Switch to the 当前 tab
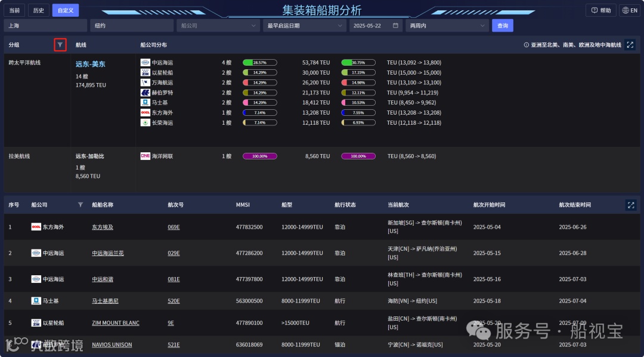The width and height of the screenshot is (644, 357). (14, 10)
